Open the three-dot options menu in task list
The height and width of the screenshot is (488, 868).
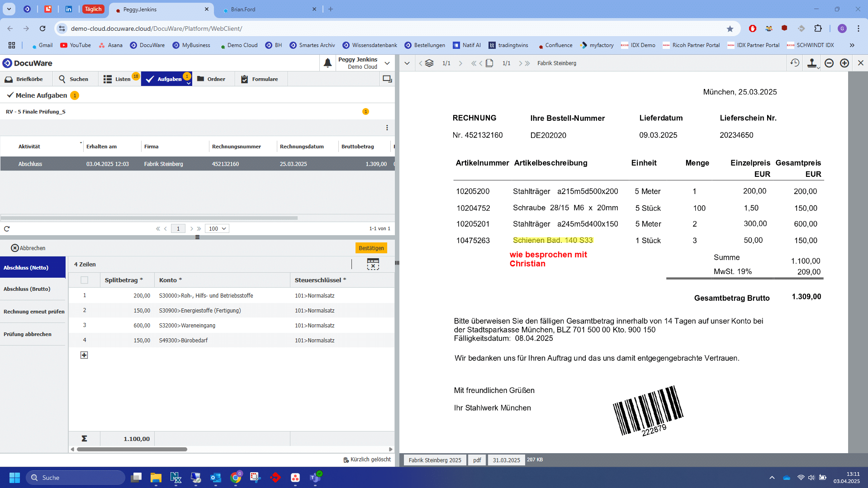[387, 128]
